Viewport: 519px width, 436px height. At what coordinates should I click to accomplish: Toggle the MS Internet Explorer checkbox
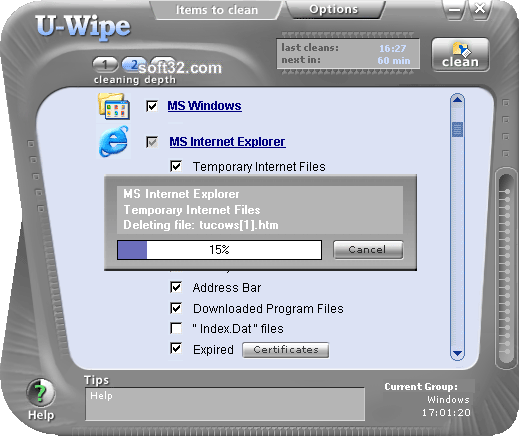(152, 142)
